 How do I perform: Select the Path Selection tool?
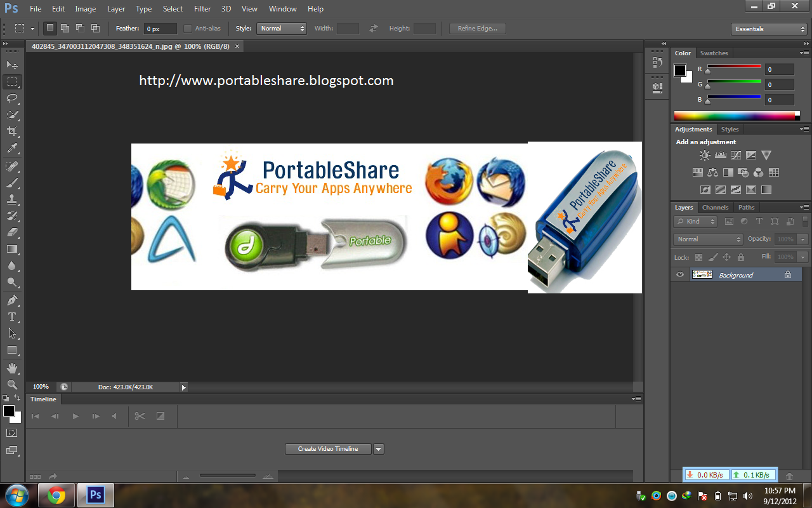12,333
